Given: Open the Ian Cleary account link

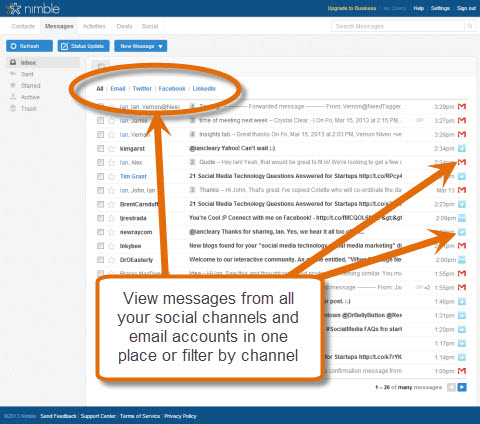Looking at the screenshot, I should pos(395,8).
